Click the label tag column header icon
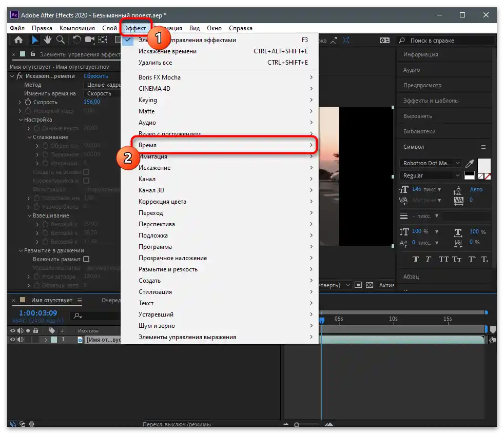 51,330
